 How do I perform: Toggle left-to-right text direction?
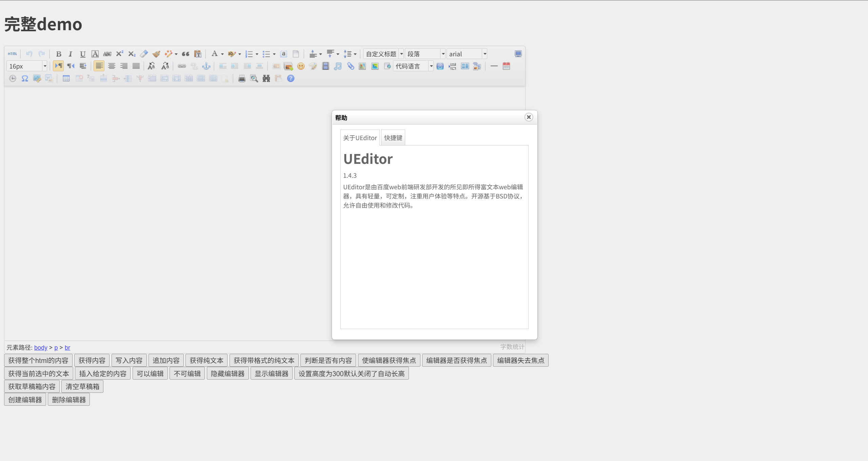tap(58, 66)
